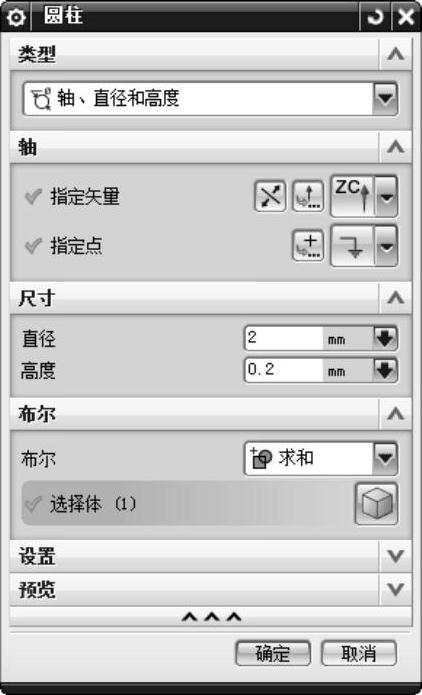Open the 求和 boolean dropdown
This screenshot has height=695, width=422.
point(321,458)
